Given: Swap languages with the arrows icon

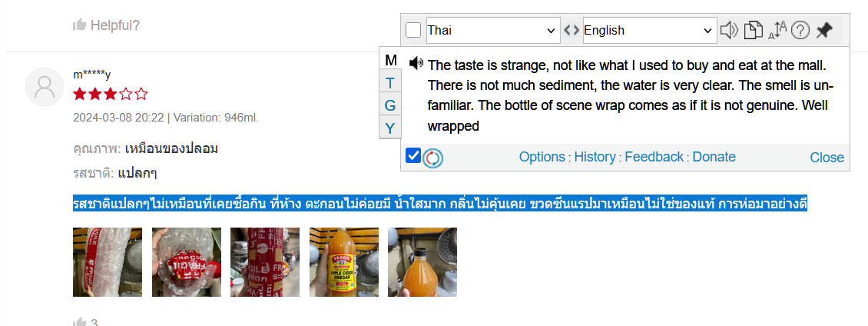Looking at the screenshot, I should 571,30.
